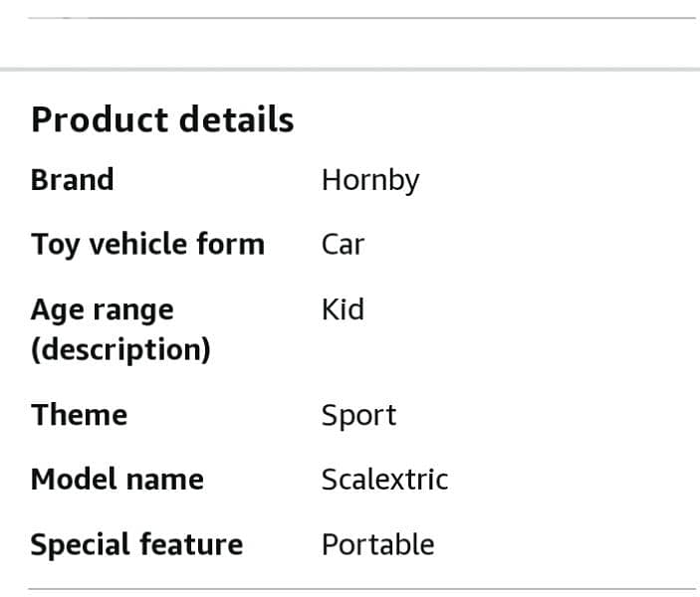The height and width of the screenshot is (597, 700).
Task: Click the Sport theme value
Action: [x=358, y=415]
